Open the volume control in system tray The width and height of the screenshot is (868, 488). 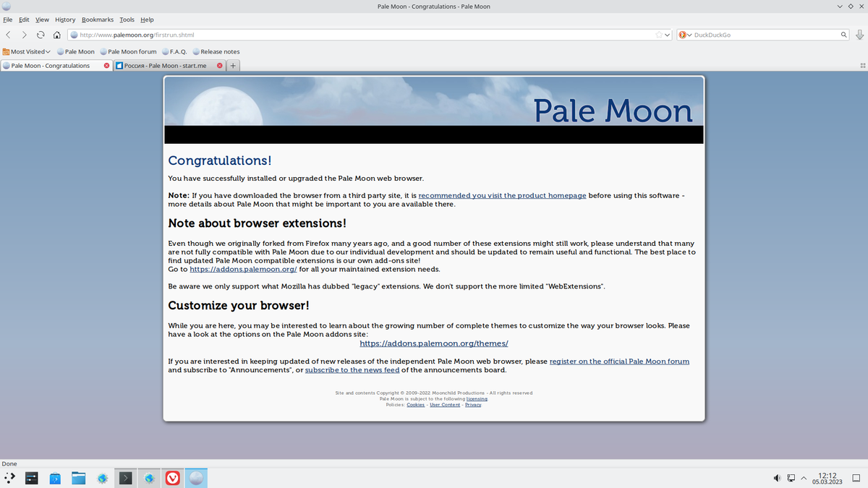click(x=777, y=478)
